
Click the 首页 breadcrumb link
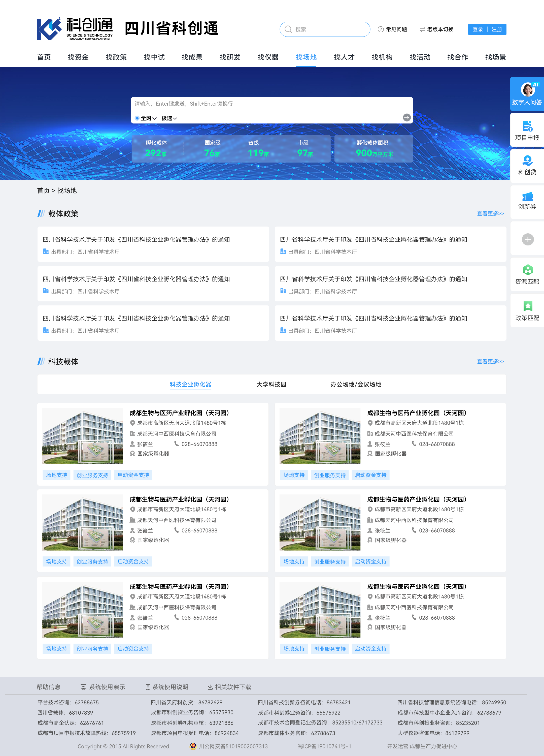[43, 190]
